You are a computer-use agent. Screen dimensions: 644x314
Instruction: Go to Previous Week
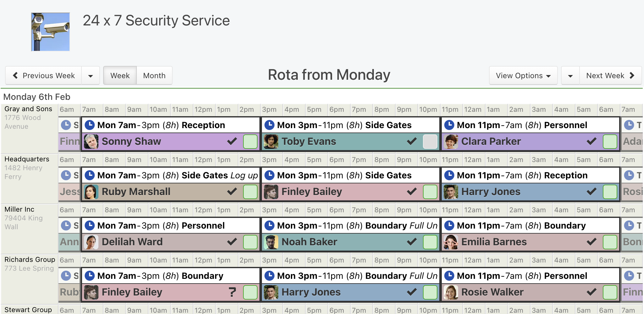44,75
